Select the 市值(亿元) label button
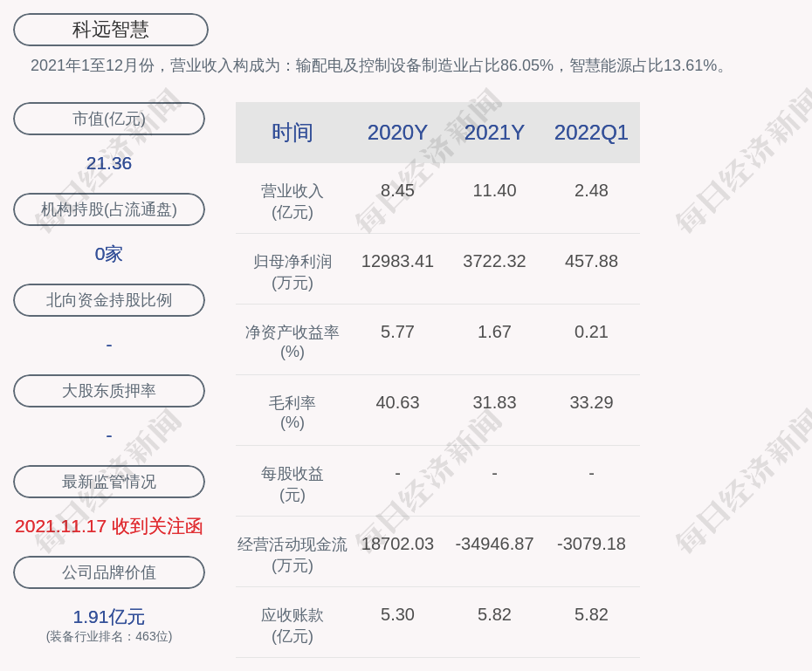This screenshot has height=671, width=812. pos(109,119)
